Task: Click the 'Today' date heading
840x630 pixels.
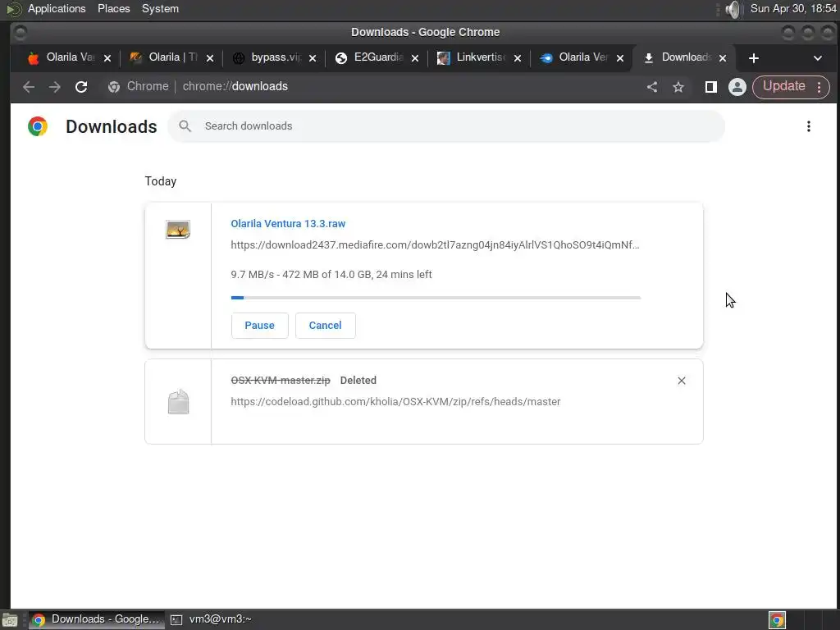Action: coord(161,181)
